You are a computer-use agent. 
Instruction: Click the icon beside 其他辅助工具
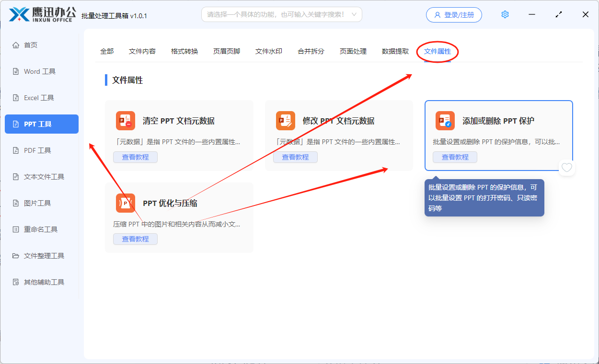16,282
